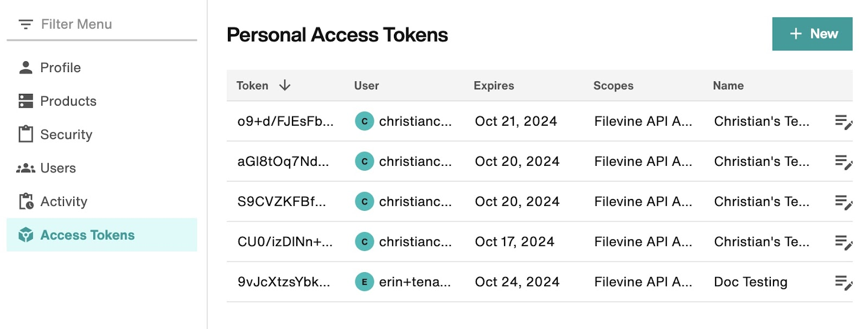Image resolution: width=868 pixels, height=329 pixels.
Task: Click the Access Tokens cube icon
Action: tap(25, 235)
